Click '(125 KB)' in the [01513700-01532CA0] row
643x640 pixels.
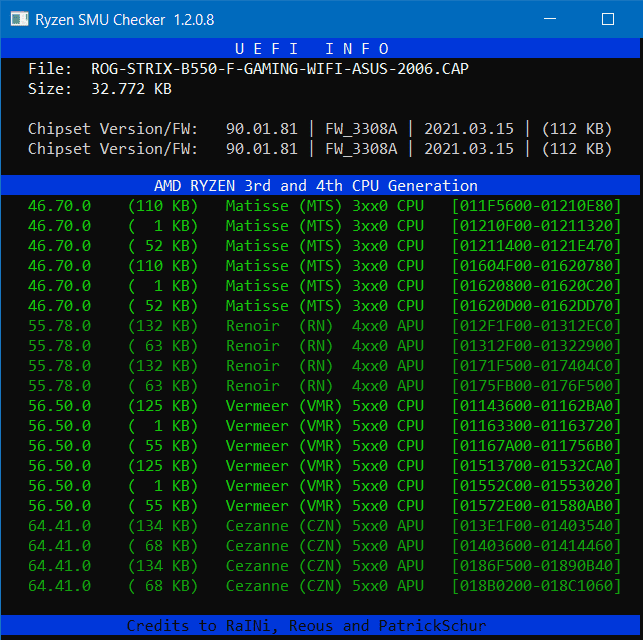pos(163,466)
